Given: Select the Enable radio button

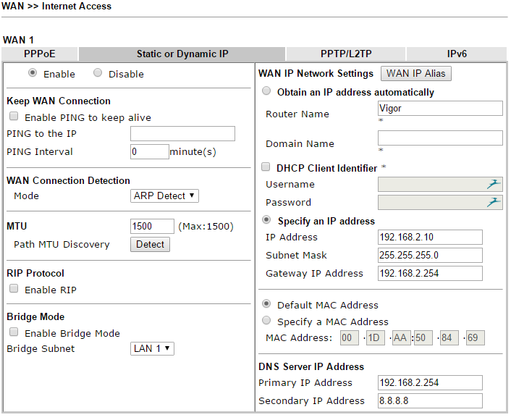Looking at the screenshot, I should [33, 72].
